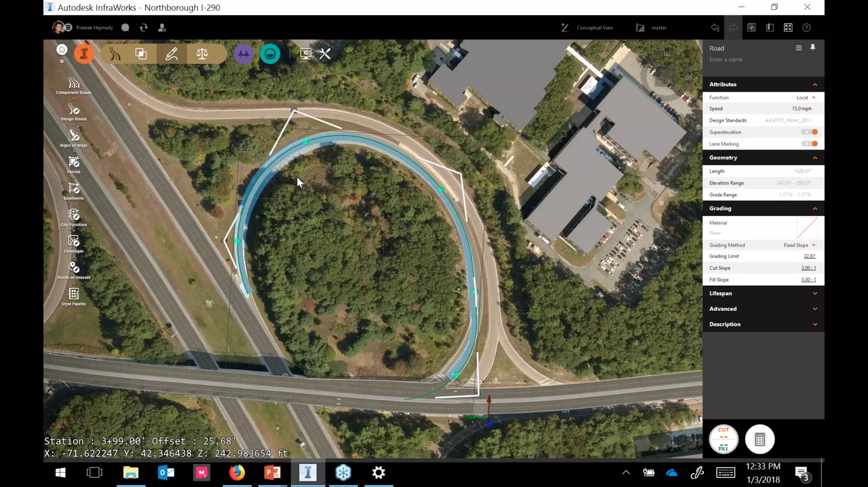The image size is (868, 487).
Task: Toggle Lane Marking switch
Action: [x=810, y=144]
